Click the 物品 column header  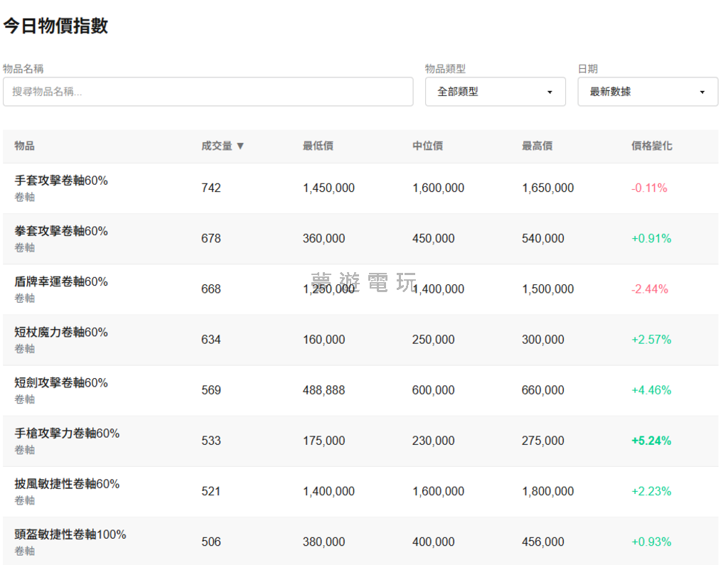pyautogui.click(x=25, y=146)
